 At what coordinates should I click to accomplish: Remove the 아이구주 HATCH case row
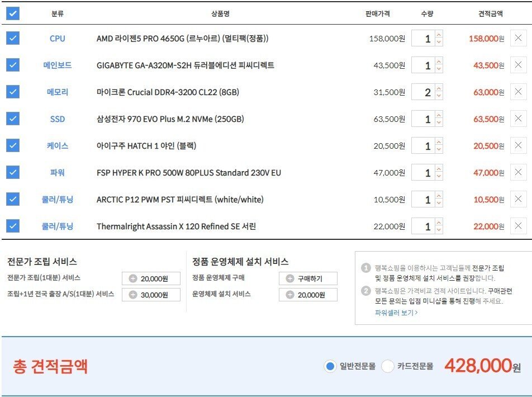tap(518, 145)
